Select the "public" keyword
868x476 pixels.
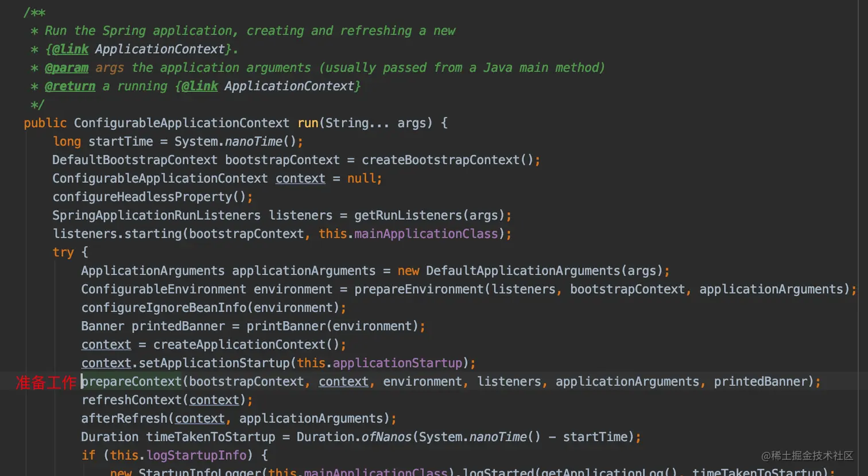(x=45, y=123)
